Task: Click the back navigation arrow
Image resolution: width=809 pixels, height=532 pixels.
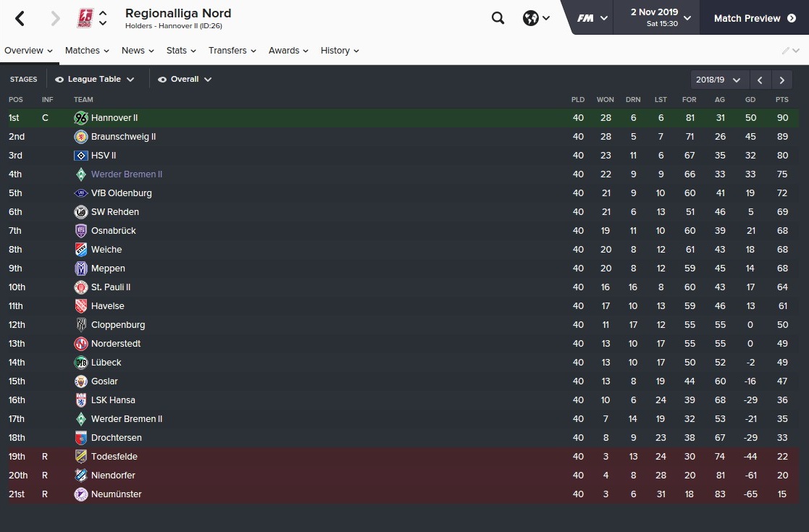Action: (x=20, y=19)
